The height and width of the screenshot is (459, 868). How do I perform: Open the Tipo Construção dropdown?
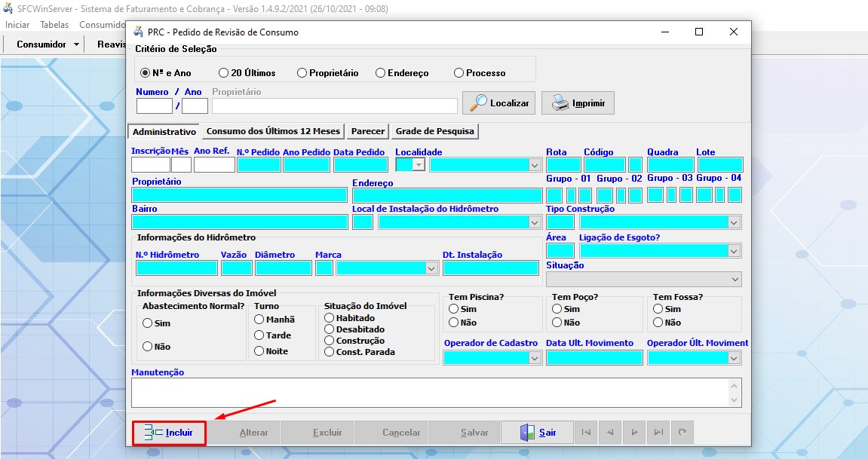[734, 222]
